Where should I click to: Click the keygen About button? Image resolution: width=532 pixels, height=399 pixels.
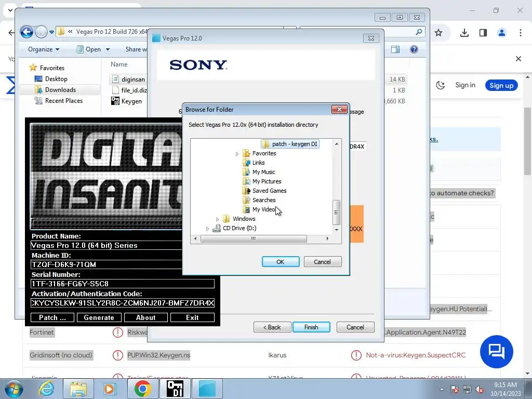[x=146, y=317]
